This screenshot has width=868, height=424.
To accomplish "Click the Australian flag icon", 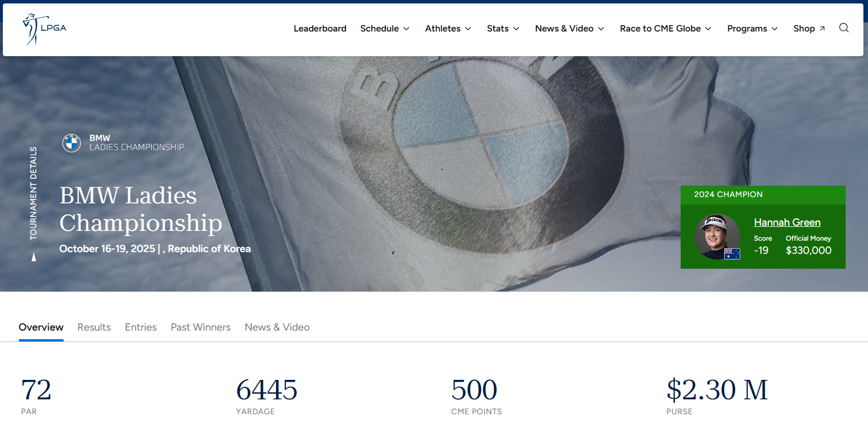I will (732, 253).
